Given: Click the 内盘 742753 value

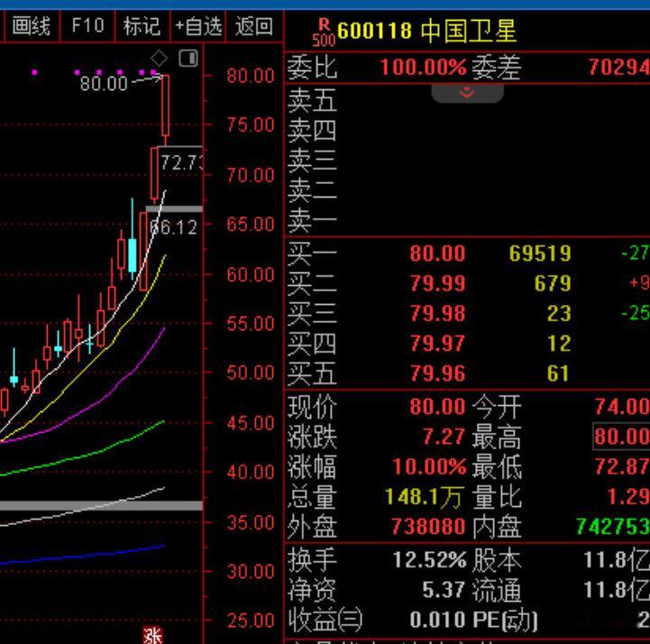Looking at the screenshot, I should click(613, 527).
